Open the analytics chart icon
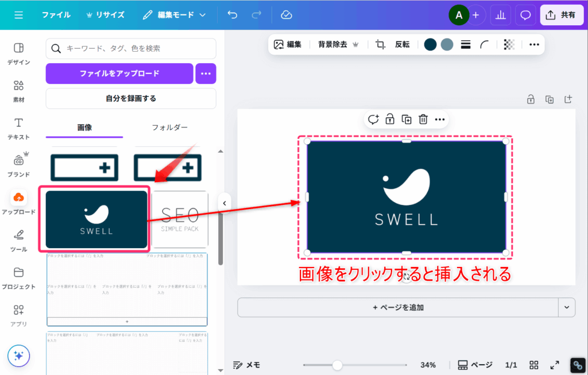The image size is (588, 375). 501,16
